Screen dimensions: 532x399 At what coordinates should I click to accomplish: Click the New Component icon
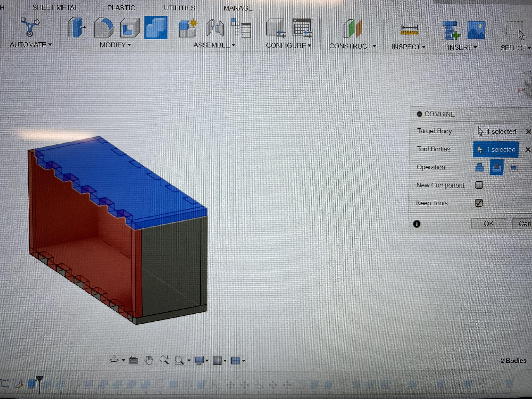click(188, 28)
